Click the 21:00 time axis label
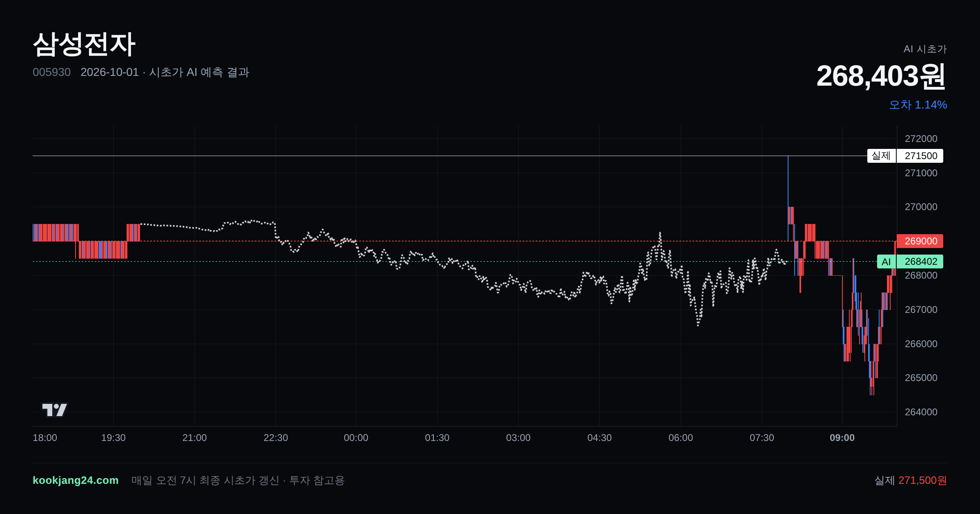This screenshot has width=980, height=514. 194,438
